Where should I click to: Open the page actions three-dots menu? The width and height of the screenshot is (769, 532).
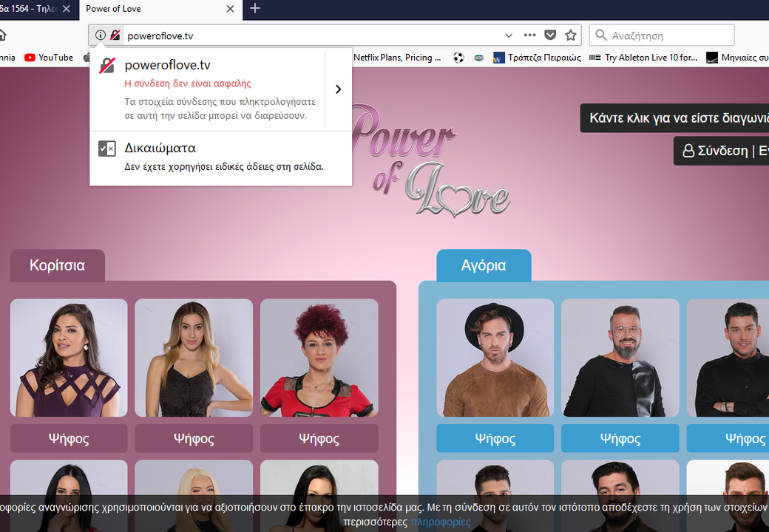coord(529,35)
